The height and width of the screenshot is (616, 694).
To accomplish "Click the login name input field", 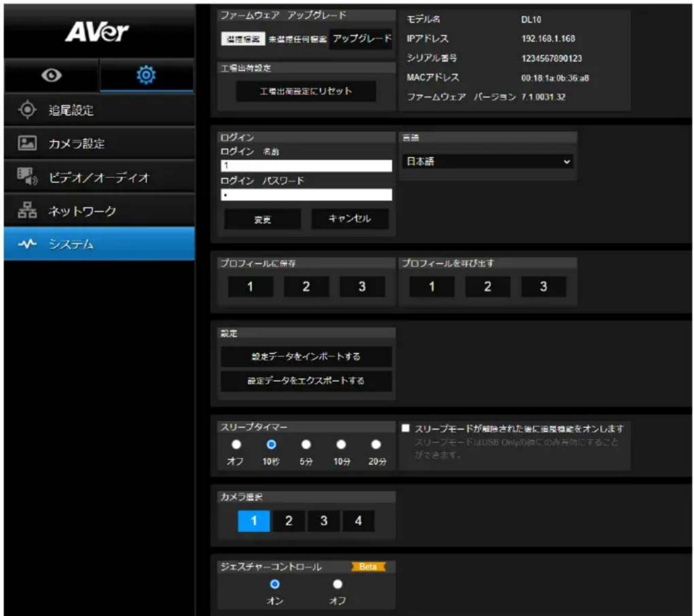I will point(306,165).
